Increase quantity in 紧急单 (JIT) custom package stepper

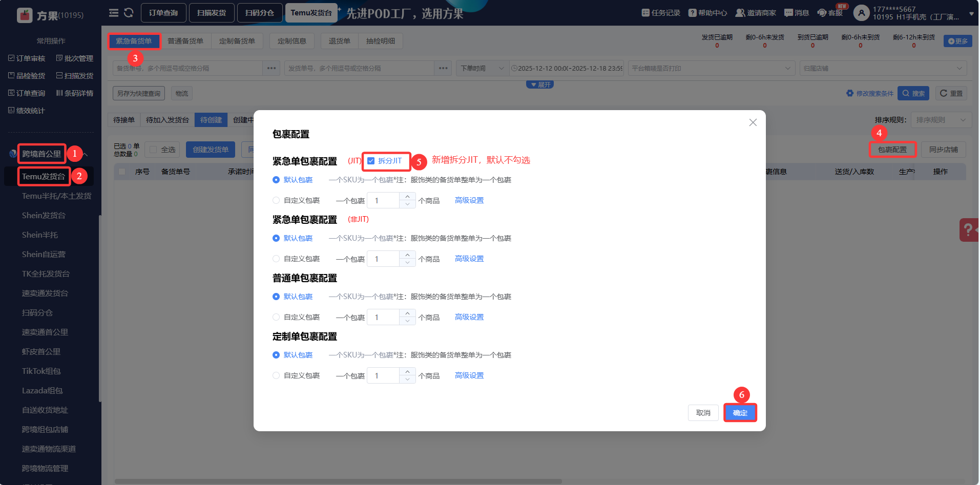tap(407, 197)
